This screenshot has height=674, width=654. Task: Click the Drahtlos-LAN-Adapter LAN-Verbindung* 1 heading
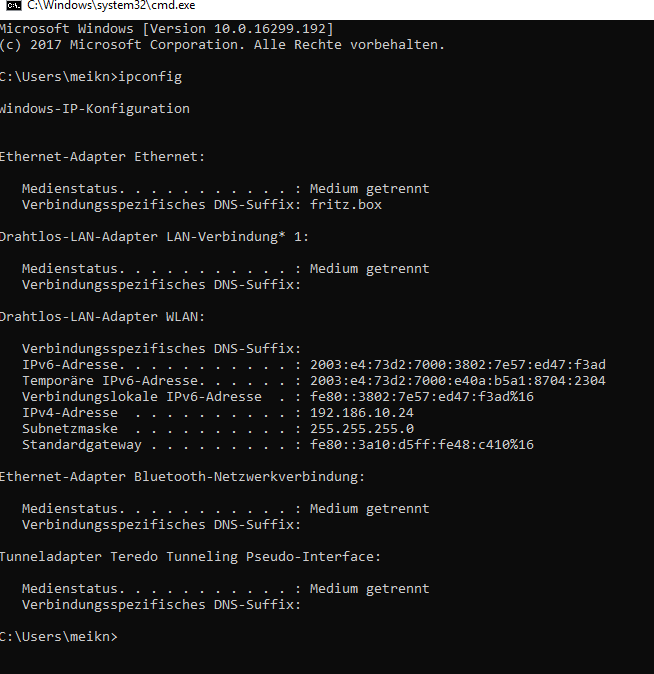pos(154,237)
